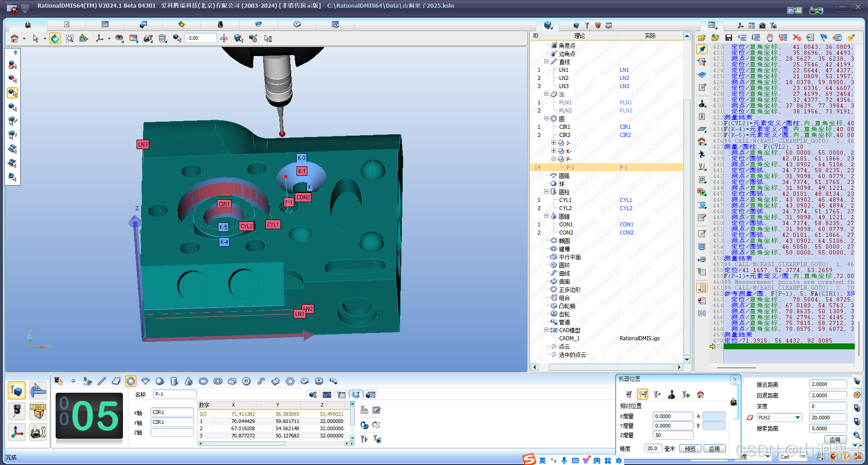Select CYL2 in feature tree
868x465 pixels.
coord(565,208)
